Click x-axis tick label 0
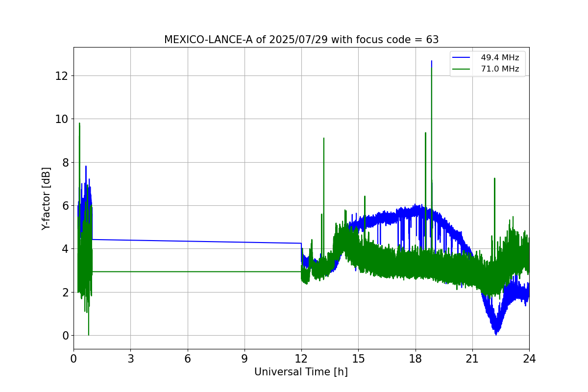The height and width of the screenshot is (392, 588). coord(73,359)
